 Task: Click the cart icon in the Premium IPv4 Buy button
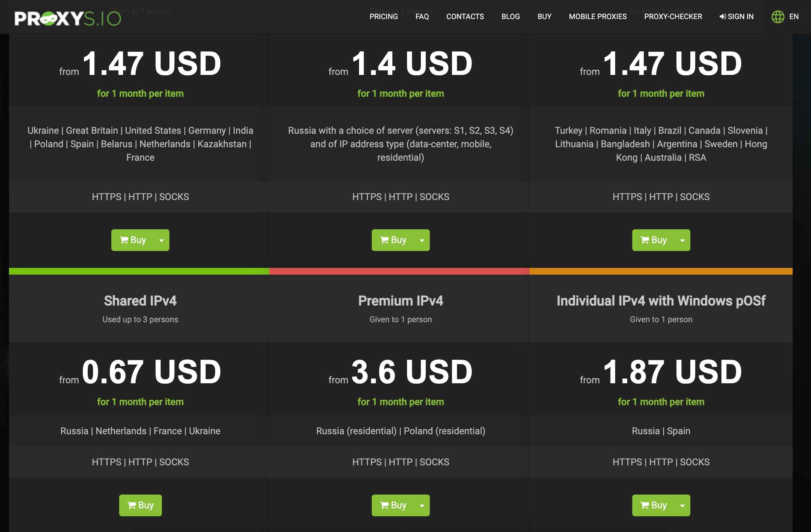pos(384,505)
